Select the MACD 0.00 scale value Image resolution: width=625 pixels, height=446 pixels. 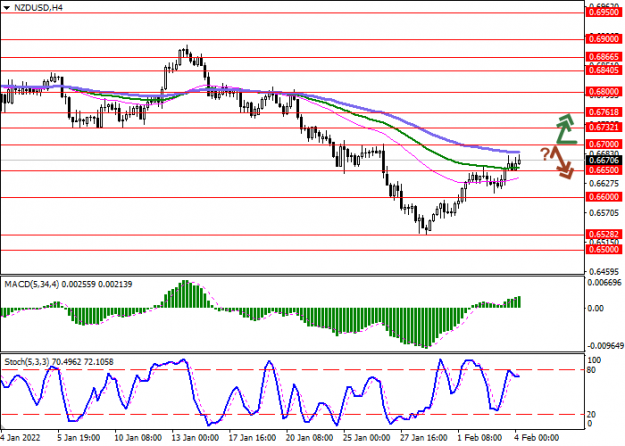pos(596,308)
